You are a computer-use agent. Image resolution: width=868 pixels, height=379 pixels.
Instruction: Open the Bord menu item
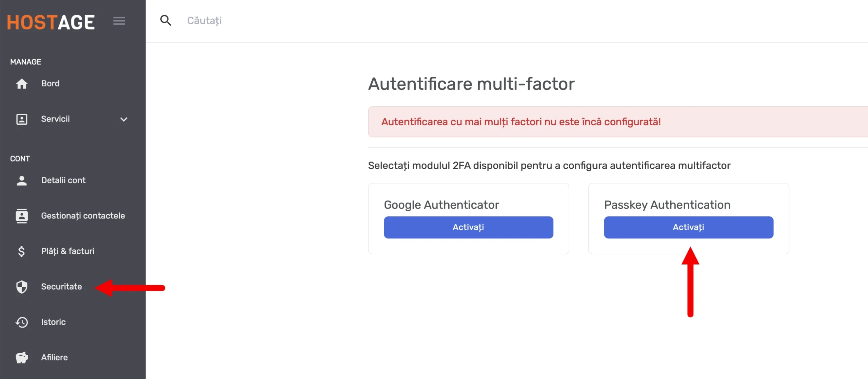click(x=50, y=83)
